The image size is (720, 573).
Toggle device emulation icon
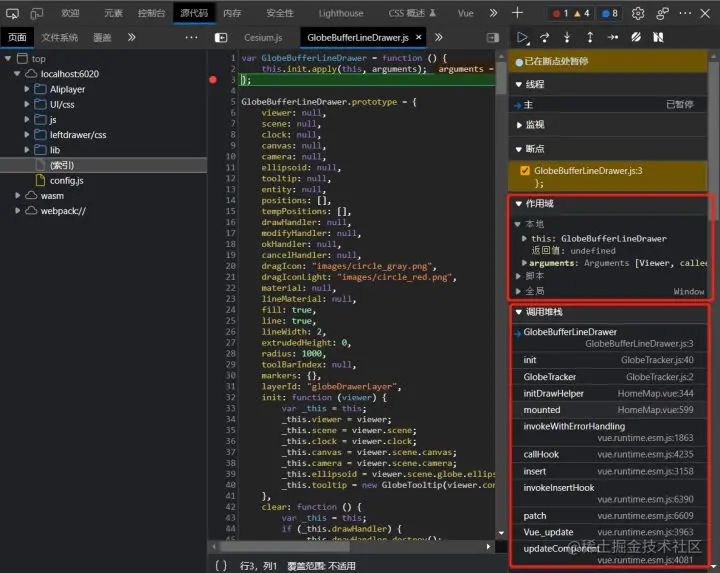(36, 13)
